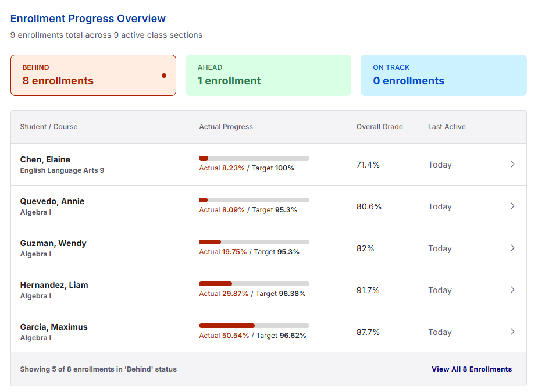Click 'Actual 8.09% / Target 95.3%' text
Screen dimensions: 538x392
248,210
